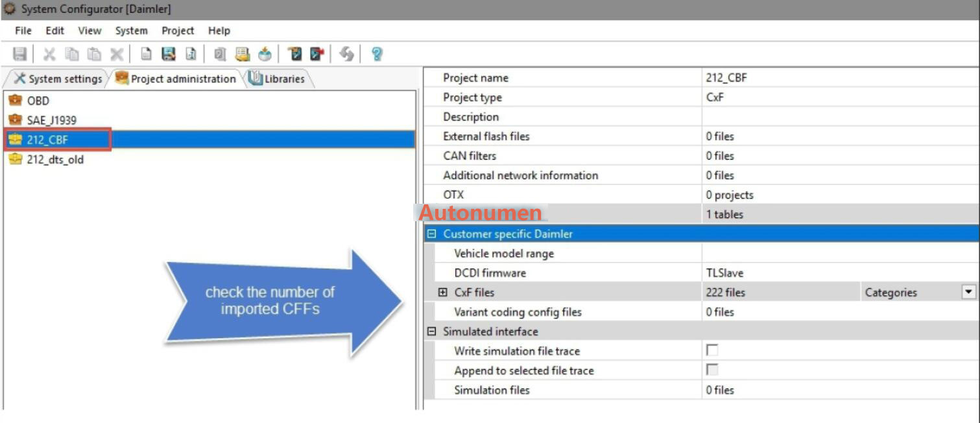Click 0 files value for CAN filters
Image resolution: width=980 pixels, height=423 pixels.
click(x=720, y=156)
